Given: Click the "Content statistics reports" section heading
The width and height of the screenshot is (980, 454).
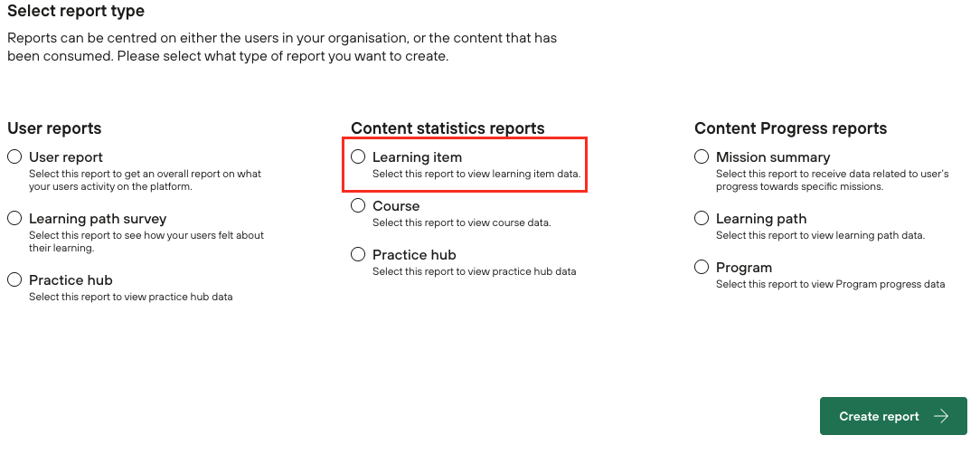Looking at the screenshot, I should pos(448,128).
